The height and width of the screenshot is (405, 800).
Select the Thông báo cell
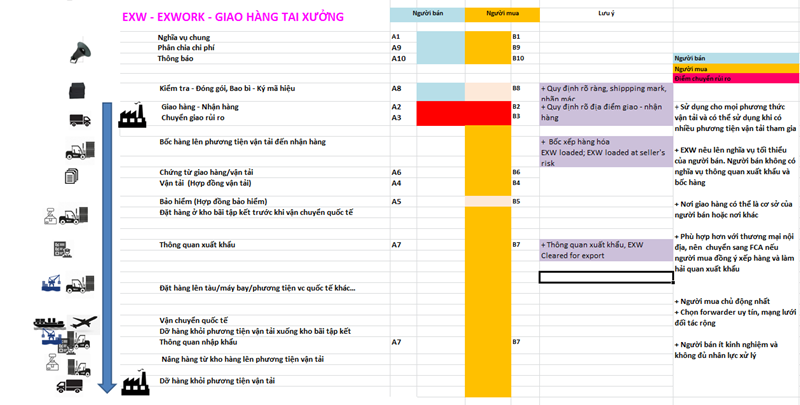coord(175,59)
